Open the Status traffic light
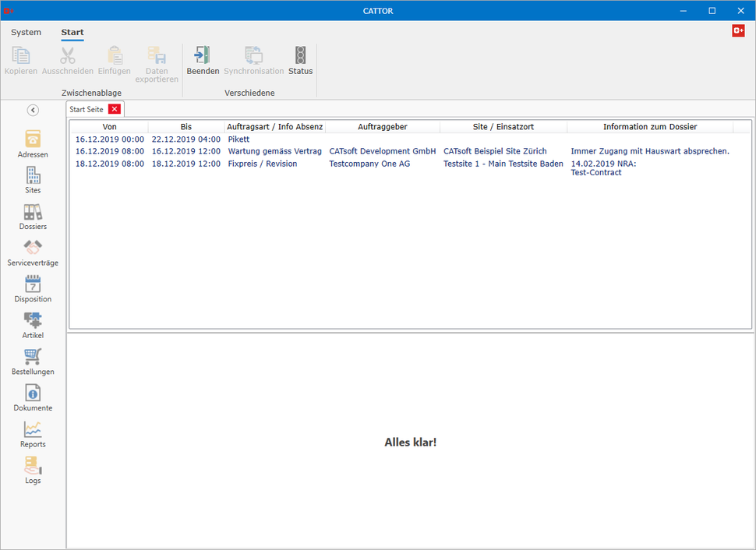The height and width of the screenshot is (550, 756). [x=300, y=61]
